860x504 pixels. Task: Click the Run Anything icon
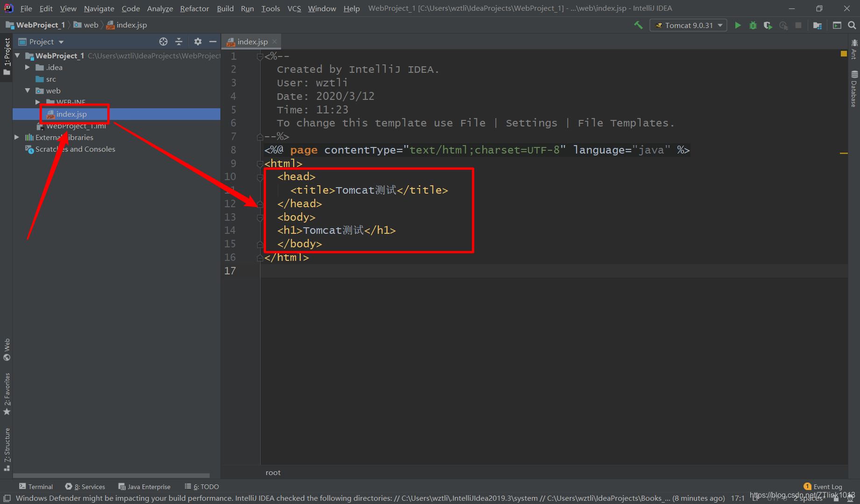click(x=837, y=25)
